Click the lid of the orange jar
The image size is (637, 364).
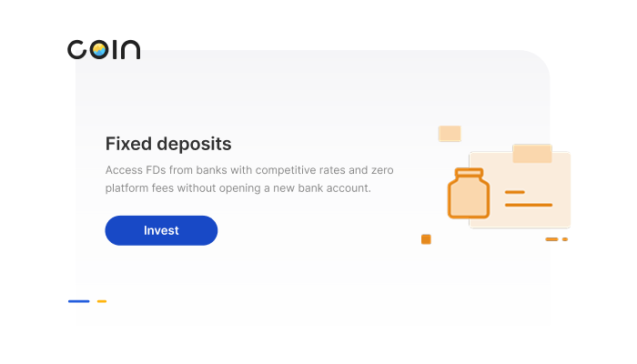469,174
